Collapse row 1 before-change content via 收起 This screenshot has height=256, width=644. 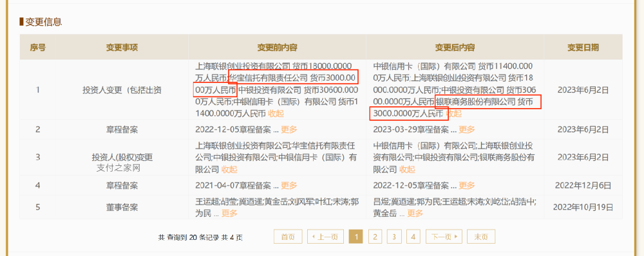point(276,114)
